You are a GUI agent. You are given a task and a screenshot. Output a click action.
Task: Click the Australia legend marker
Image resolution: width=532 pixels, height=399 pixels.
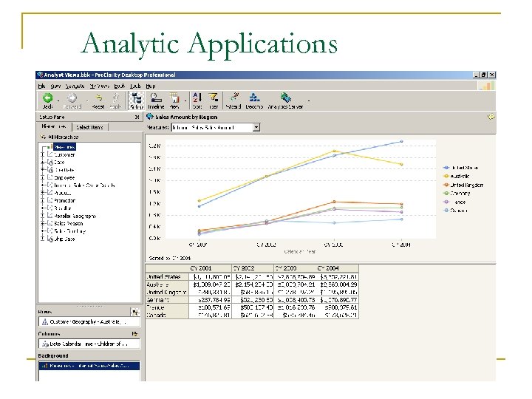pyautogui.click(x=446, y=176)
